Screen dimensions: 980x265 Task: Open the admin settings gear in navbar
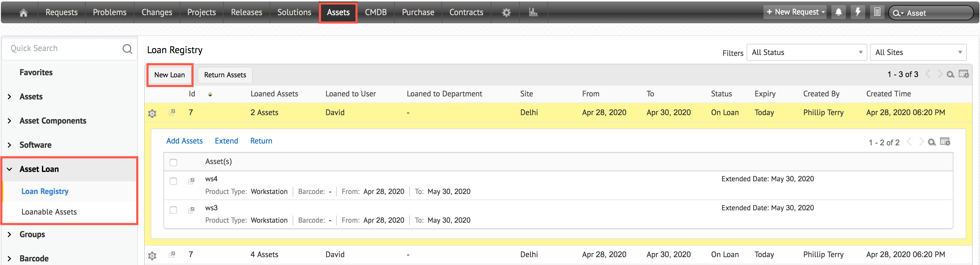click(506, 13)
